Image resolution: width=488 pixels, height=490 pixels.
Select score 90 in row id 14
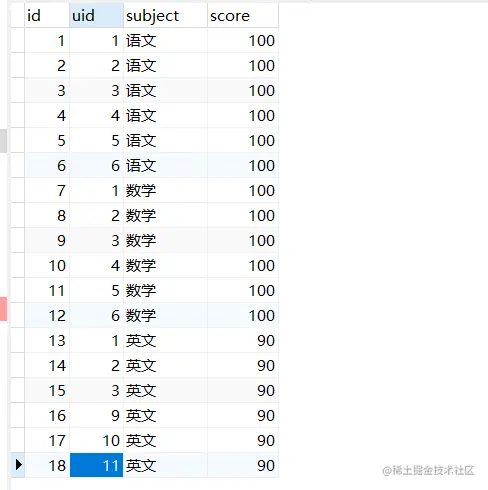(x=243, y=365)
